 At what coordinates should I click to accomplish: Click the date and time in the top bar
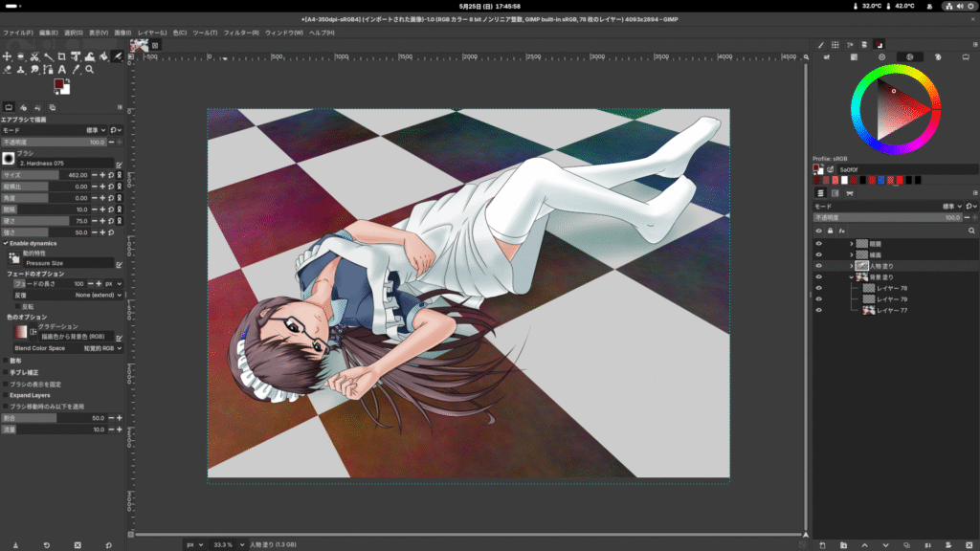pos(489,7)
